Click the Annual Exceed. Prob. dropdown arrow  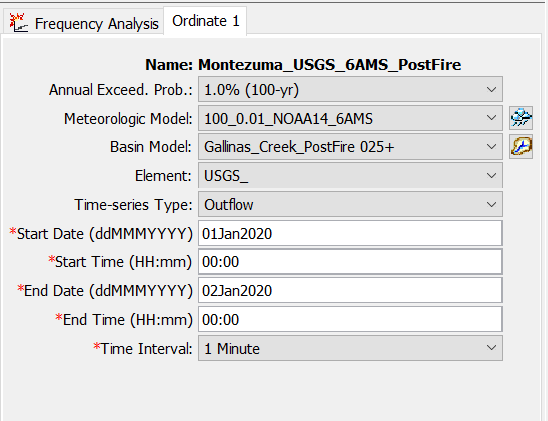pyautogui.click(x=491, y=90)
